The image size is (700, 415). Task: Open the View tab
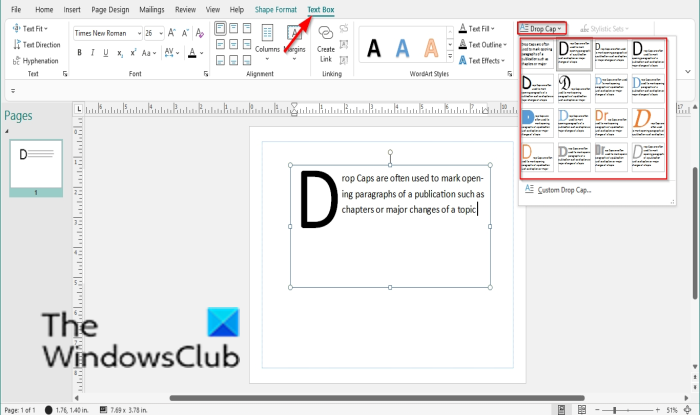(x=212, y=9)
